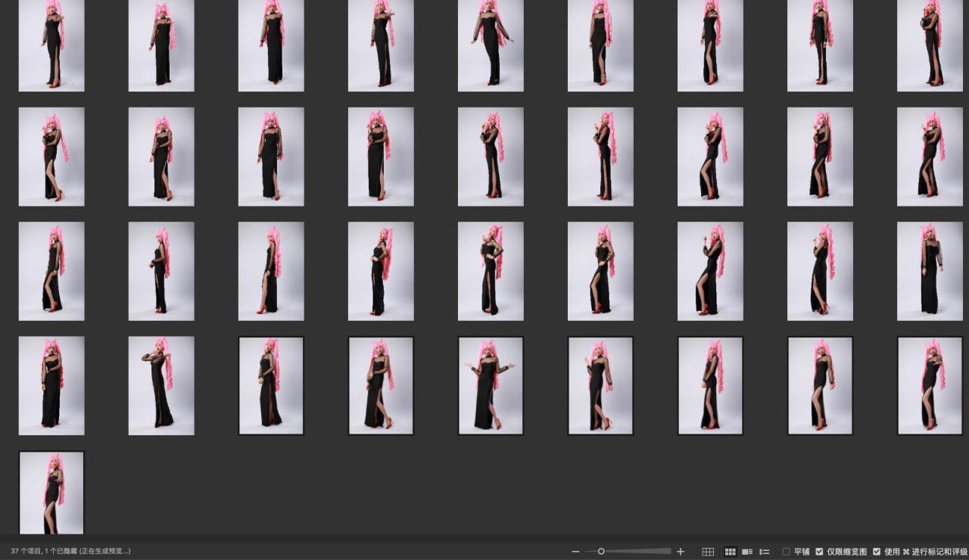This screenshot has width=969, height=560.
Task: Select the second thumbnail in the fourth row
Action: click(x=161, y=386)
